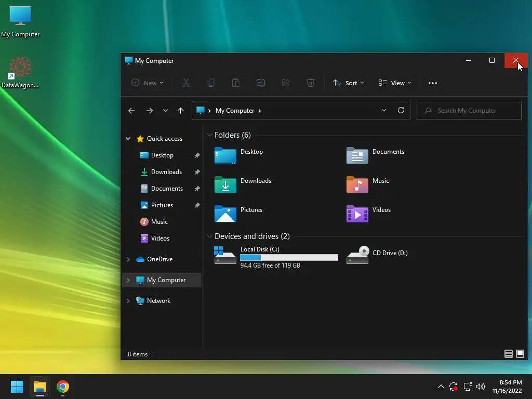Maximize the My Computer window

coord(492,60)
